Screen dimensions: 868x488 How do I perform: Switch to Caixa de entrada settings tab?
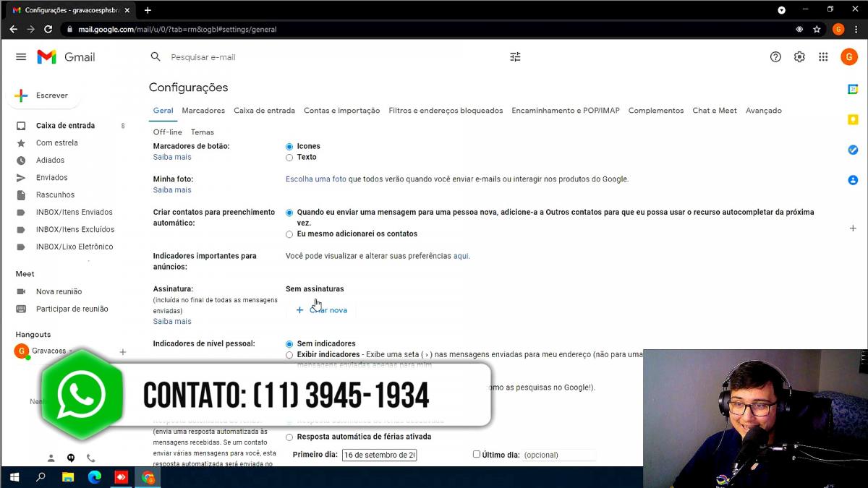click(264, 111)
